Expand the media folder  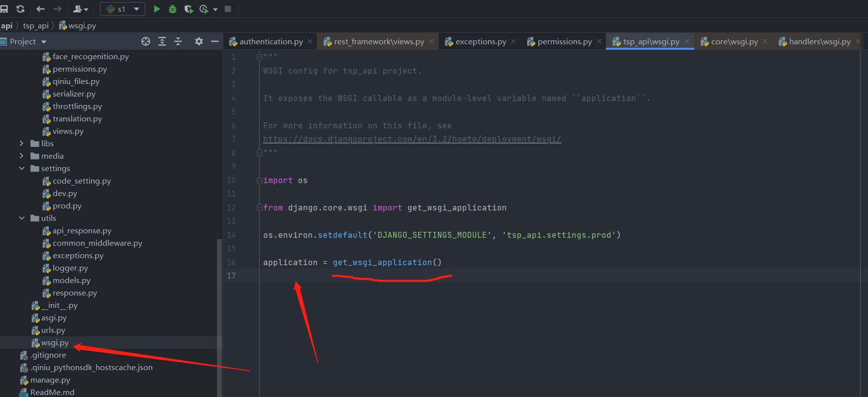pyautogui.click(x=21, y=156)
